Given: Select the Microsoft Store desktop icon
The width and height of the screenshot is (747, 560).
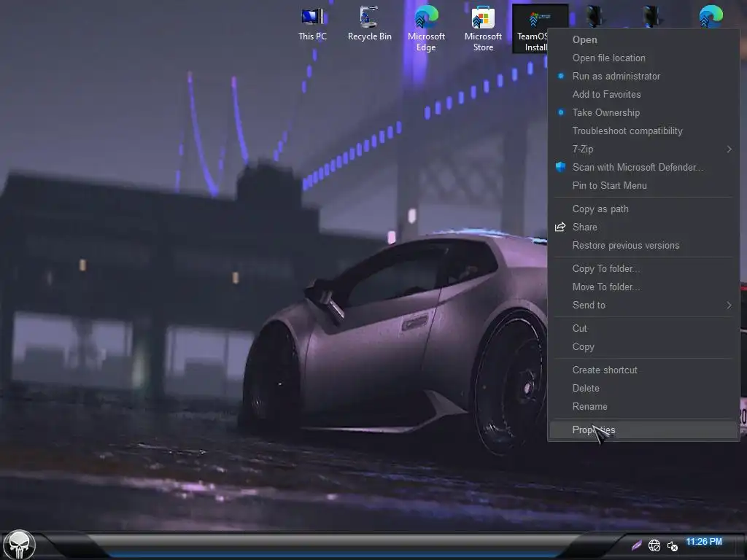Looking at the screenshot, I should click(x=483, y=28).
